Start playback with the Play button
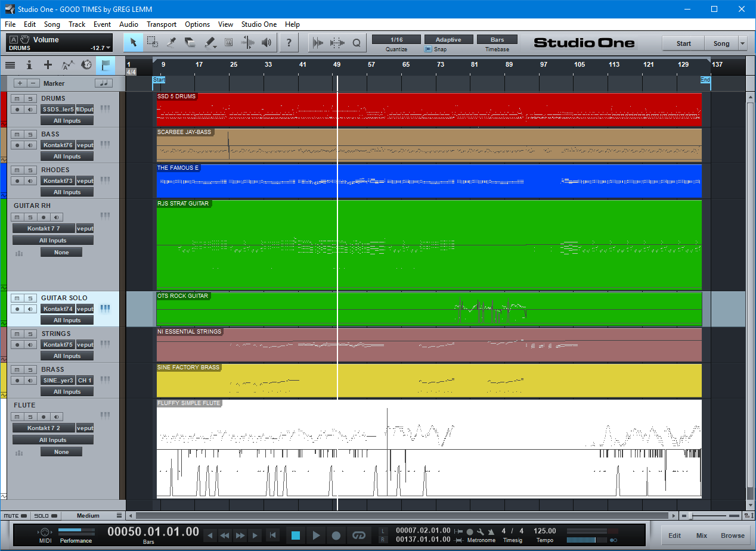 click(x=316, y=536)
